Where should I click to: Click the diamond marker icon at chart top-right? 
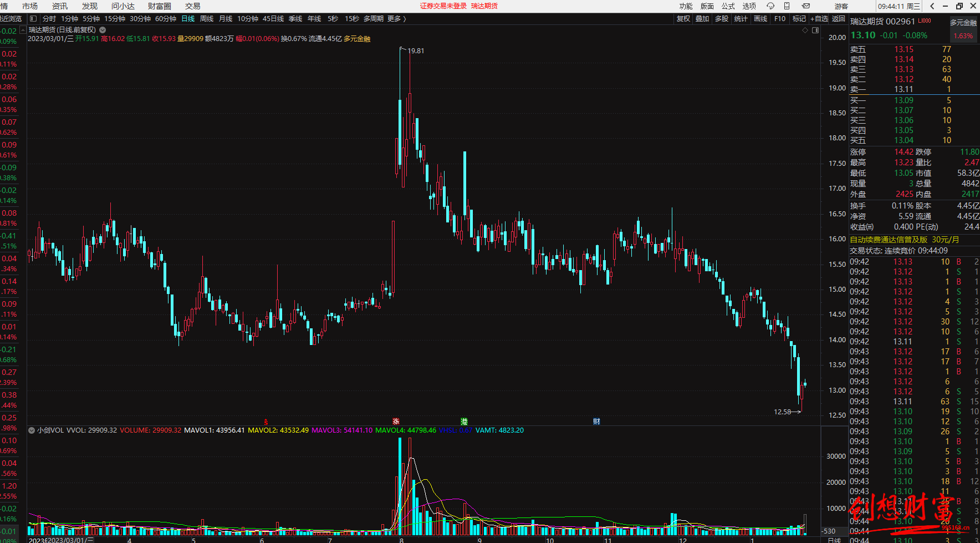[805, 31]
